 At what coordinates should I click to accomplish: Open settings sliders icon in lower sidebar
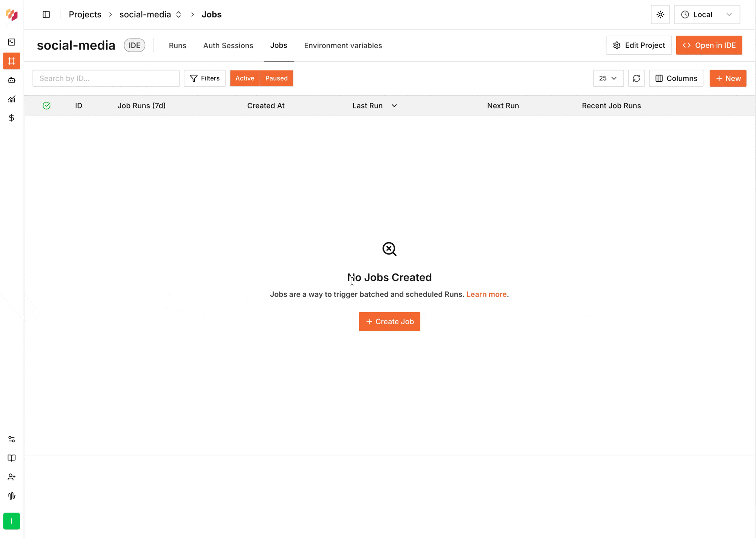(11, 439)
